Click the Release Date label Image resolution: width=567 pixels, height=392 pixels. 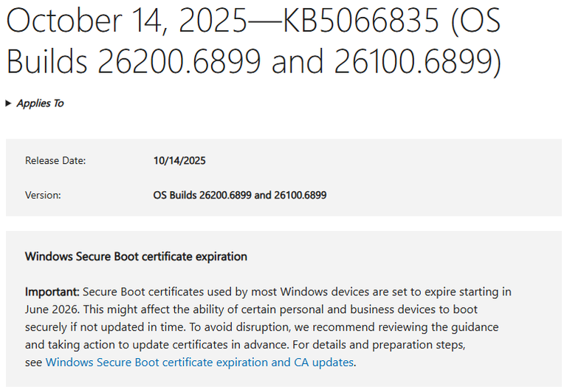point(55,161)
